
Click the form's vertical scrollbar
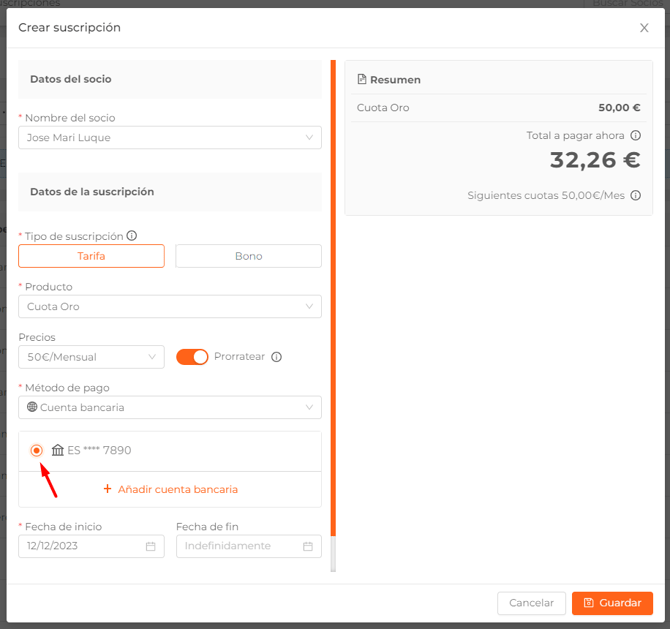click(x=333, y=300)
